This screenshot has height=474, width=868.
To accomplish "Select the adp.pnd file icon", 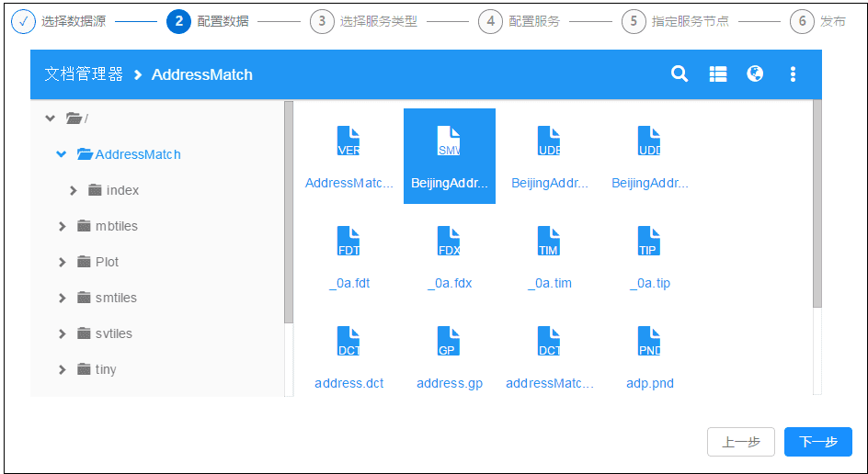I will point(649,342).
